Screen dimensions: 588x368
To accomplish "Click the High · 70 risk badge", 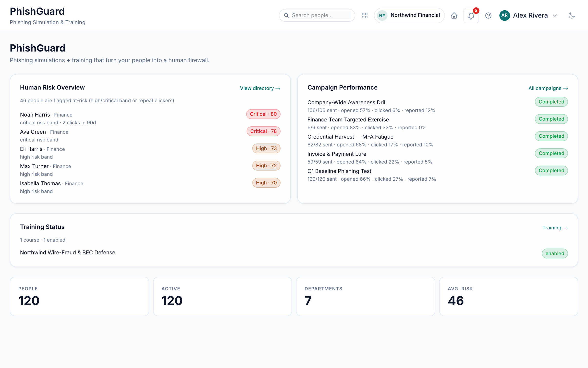I will point(266,183).
